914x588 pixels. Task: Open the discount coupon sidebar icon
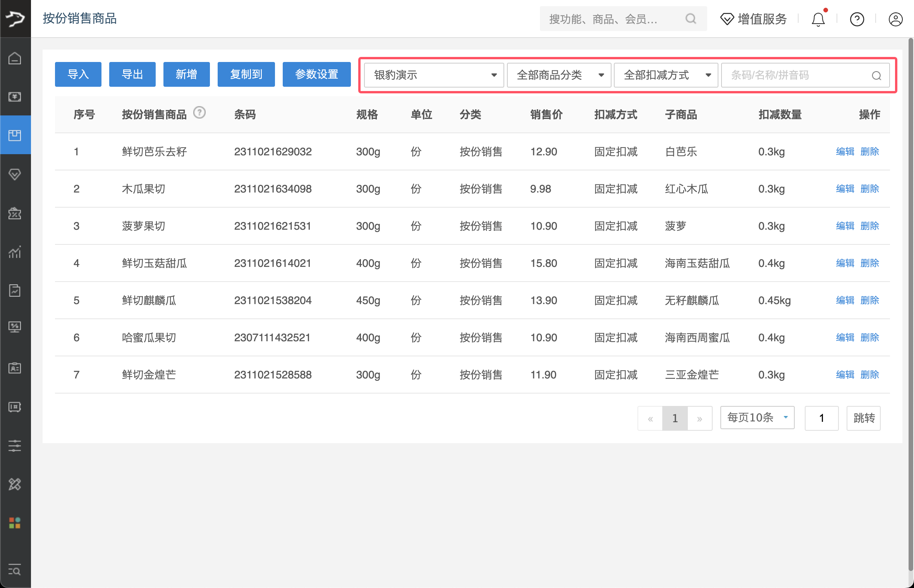tap(15, 213)
